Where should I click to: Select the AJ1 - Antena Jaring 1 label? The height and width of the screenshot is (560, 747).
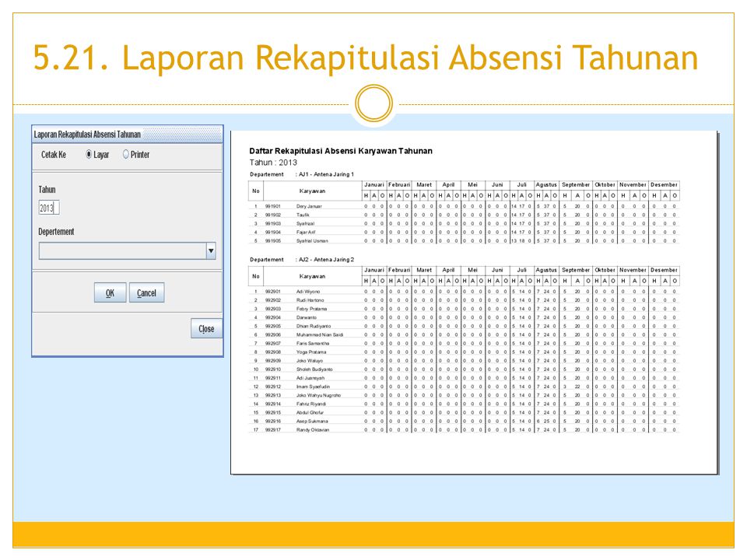[325, 174]
